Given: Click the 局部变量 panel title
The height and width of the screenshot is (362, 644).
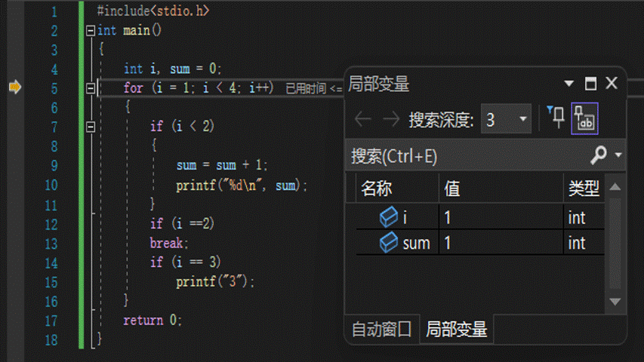Looking at the screenshot, I should coord(379,84).
